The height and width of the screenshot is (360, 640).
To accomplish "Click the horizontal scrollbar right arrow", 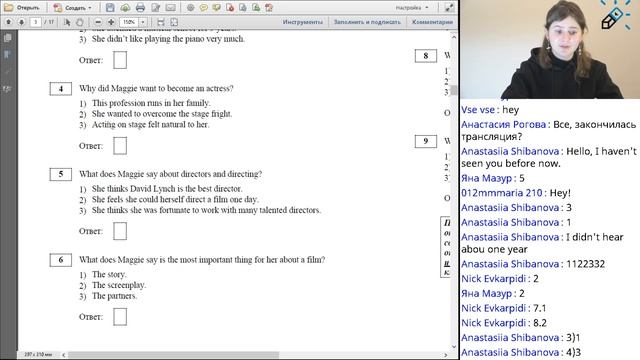I will coord(446,355).
